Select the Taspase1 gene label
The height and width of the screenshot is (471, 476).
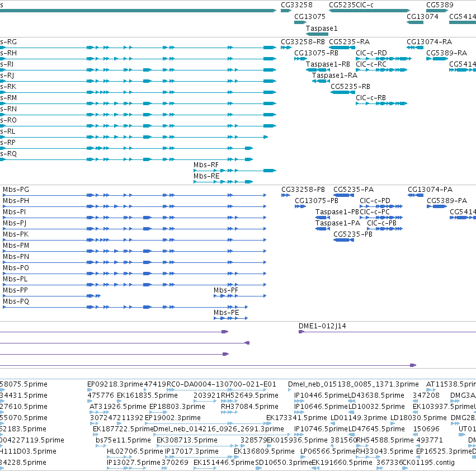tap(322, 28)
